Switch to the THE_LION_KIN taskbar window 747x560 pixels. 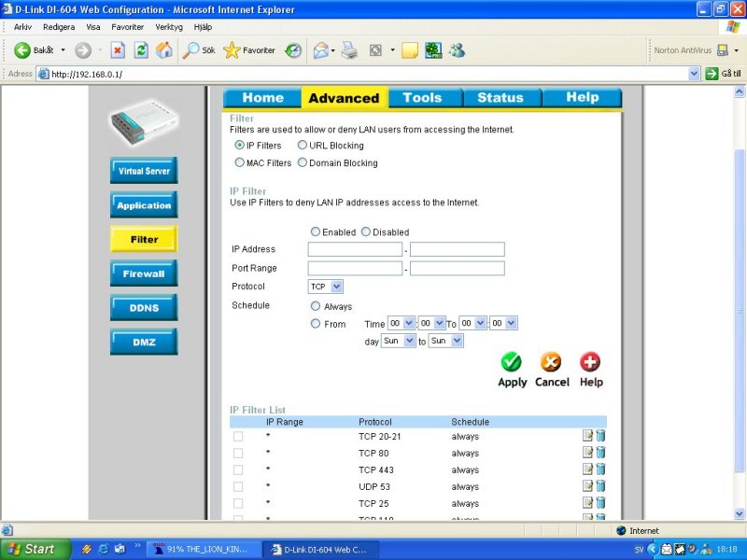(x=204, y=549)
